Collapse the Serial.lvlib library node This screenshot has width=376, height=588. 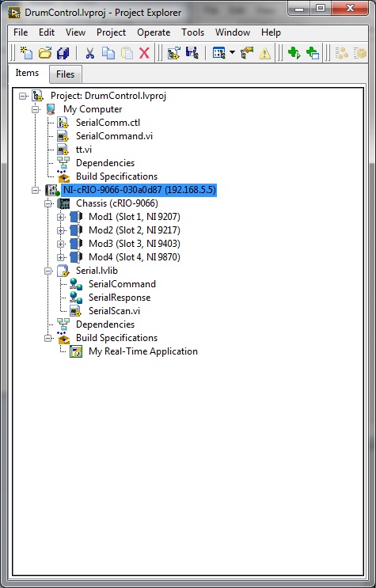coord(47,271)
